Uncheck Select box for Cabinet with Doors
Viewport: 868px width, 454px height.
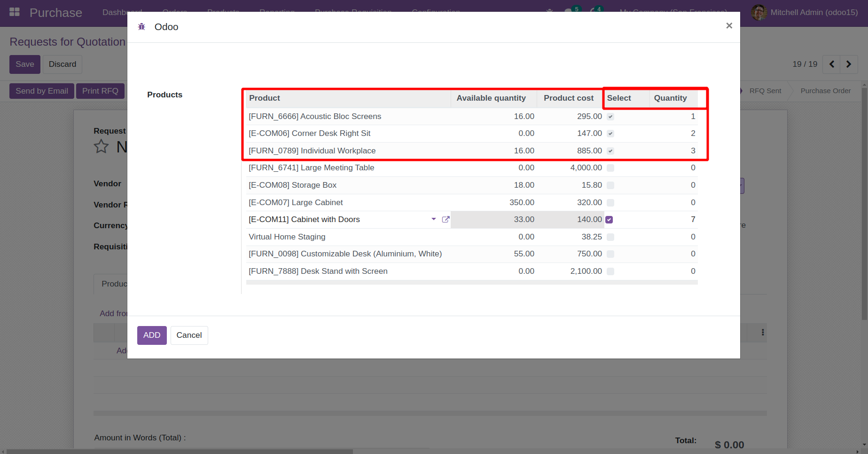tap(609, 220)
